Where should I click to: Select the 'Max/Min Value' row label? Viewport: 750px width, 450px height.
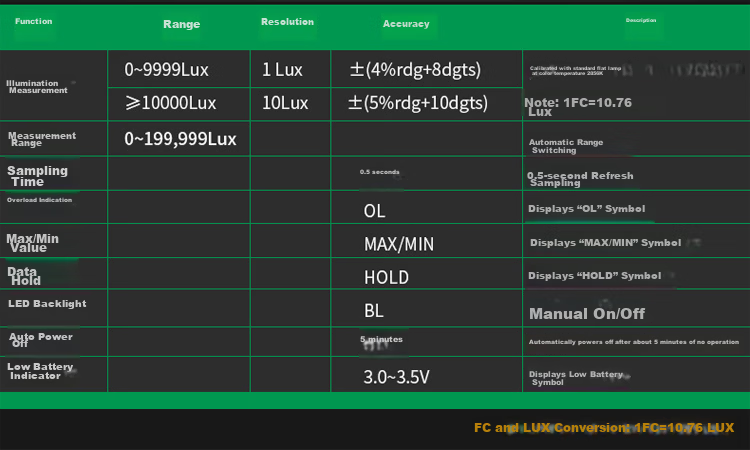[33, 243]
